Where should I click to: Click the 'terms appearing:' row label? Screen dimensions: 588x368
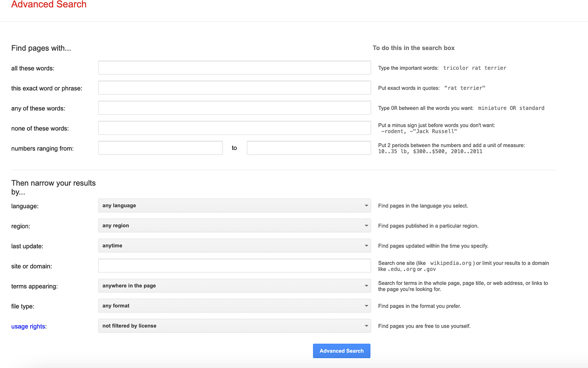pyautogui.click(x=34, y=287)
